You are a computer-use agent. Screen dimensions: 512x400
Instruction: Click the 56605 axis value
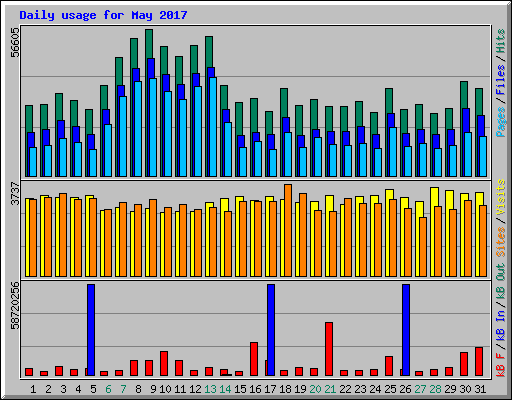[15, 42]
